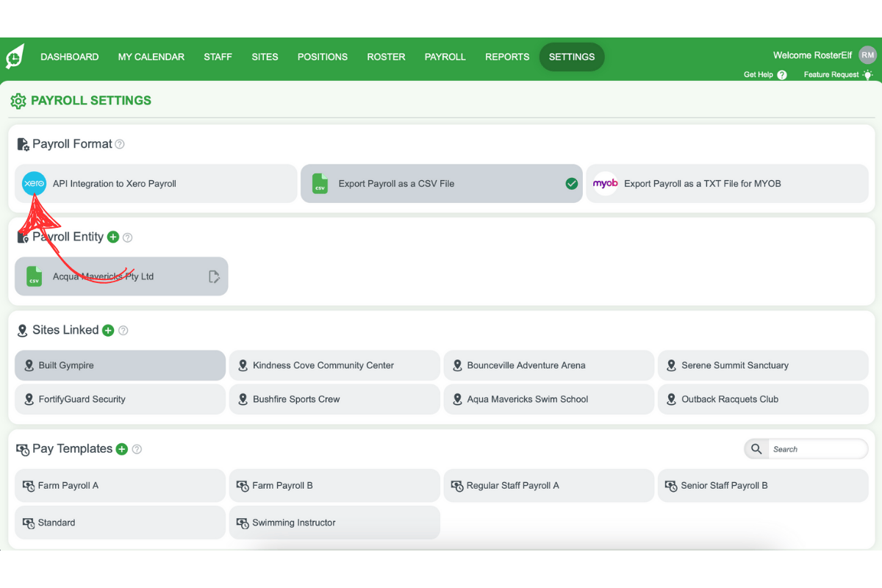
Task: Click the Feature Request lightbulb icon
Action: tap(867, 74)
